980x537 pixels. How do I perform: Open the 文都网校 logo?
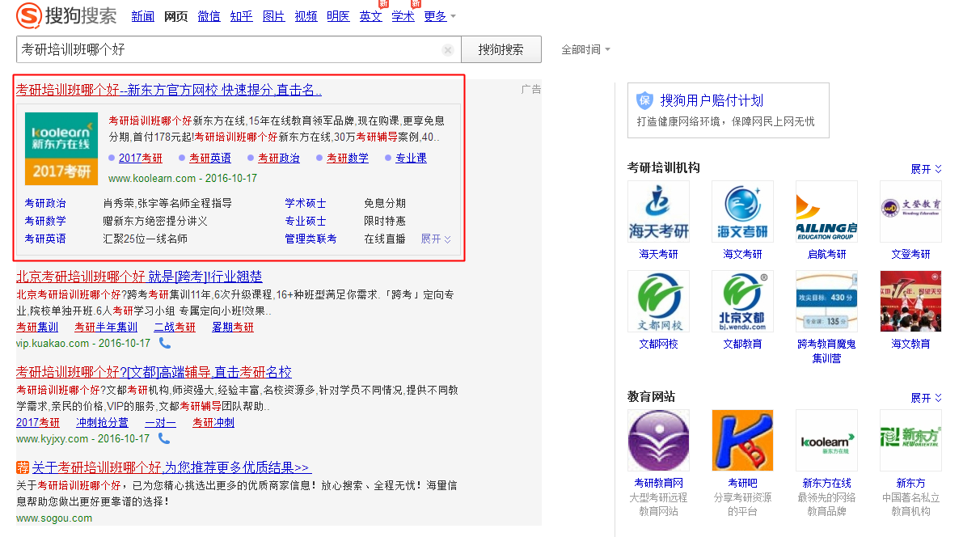coord(658,301)
